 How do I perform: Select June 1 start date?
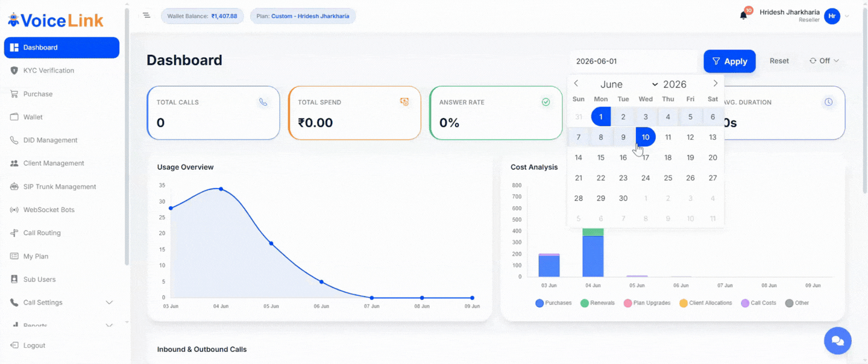[x=601, y=117]
